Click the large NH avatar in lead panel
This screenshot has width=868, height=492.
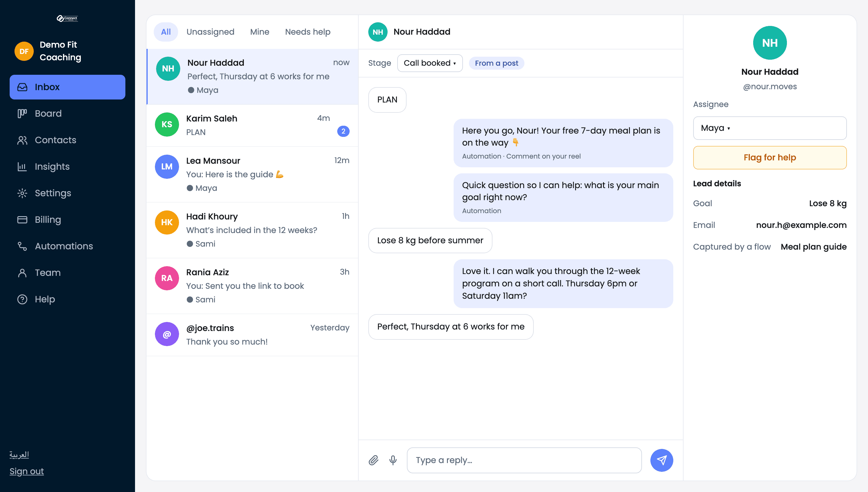click(x=769, y=43)
